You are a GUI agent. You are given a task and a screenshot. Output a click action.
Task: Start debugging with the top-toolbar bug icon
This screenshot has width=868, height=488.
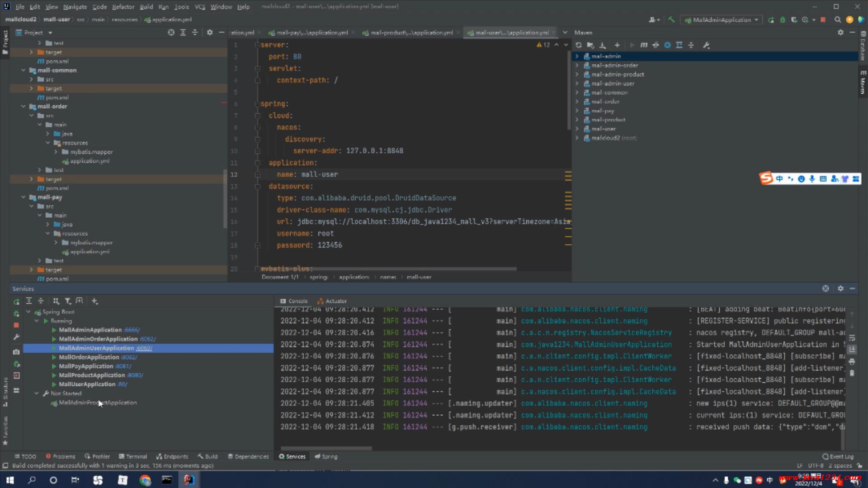tap(783, 20)
